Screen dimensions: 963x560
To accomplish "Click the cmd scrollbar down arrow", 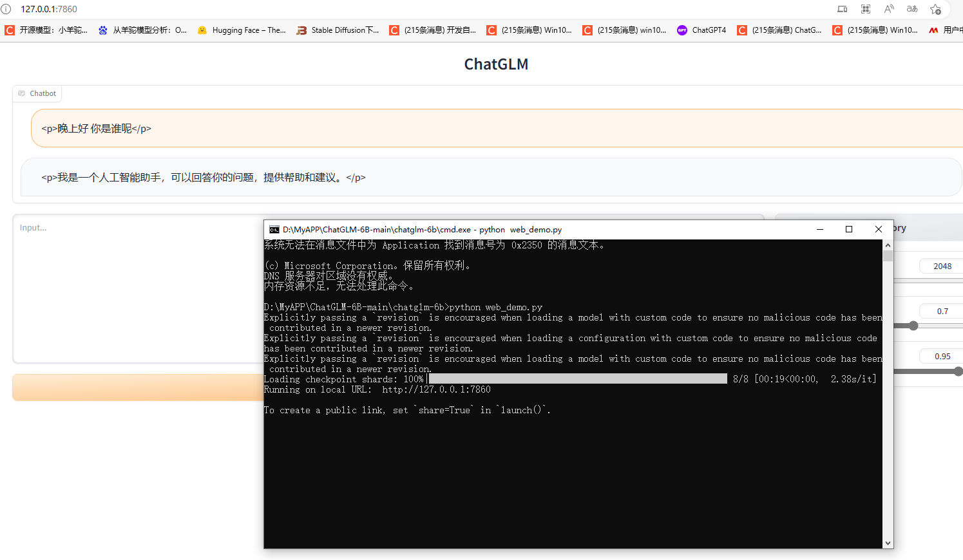I will click(888, 543).
